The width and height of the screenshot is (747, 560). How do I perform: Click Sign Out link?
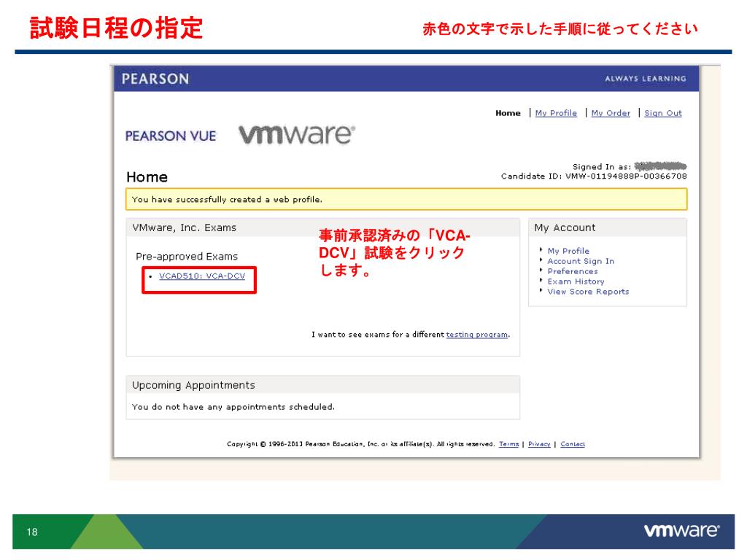pyautogui.click(x=662, y=113)
